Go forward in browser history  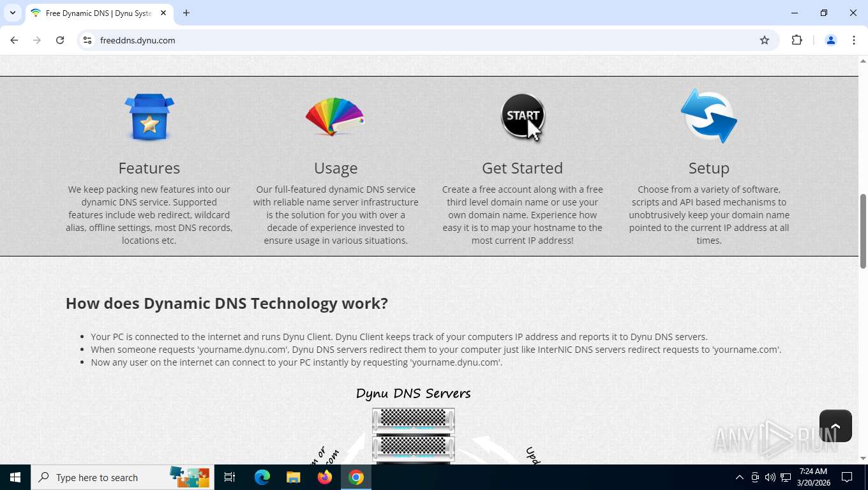[37, 40]
